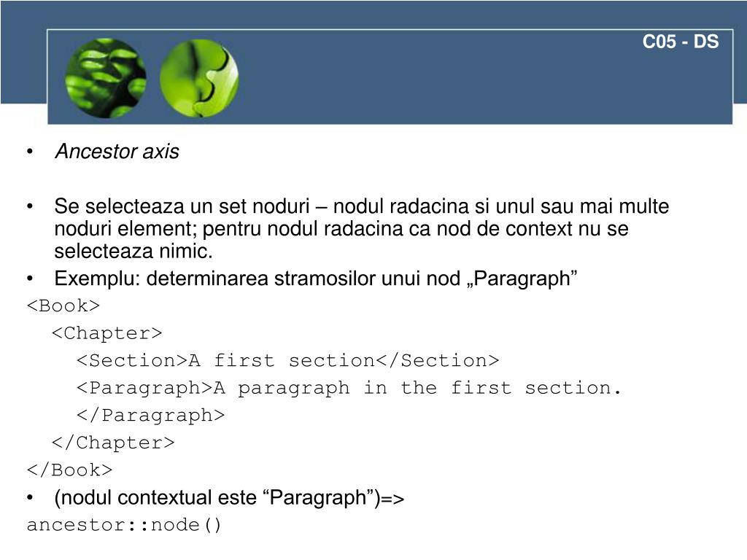Image resolution: width=747 pixels, height=560 pixels.
Task: Click the bullet before Ancestor axis
Action: [30, 152]
